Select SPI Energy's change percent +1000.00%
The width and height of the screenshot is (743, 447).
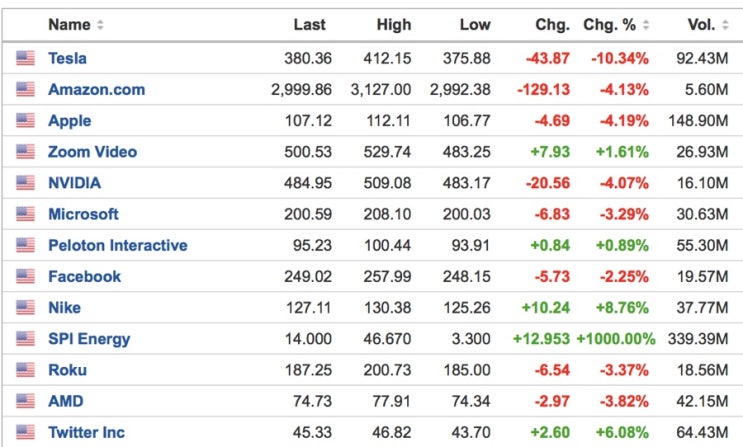(616, 339)
